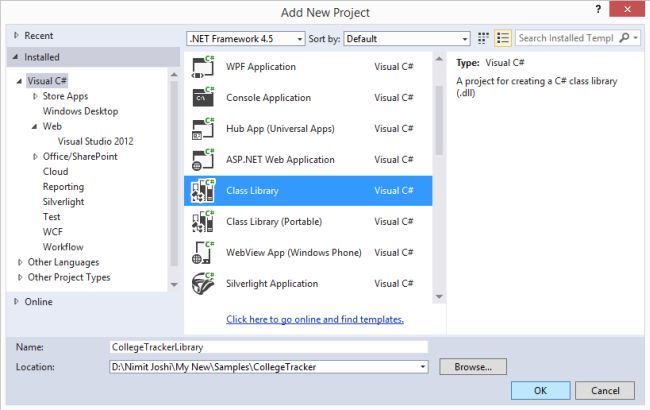
Task: Expand the Online section
Action: [x=16, y=301]
